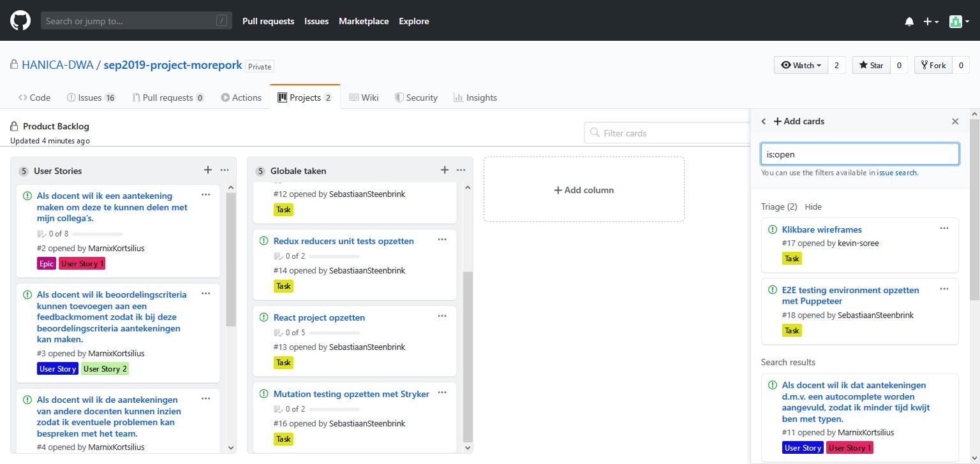980x464 pixels.
Task: Open the Watch dropdown
Action: (800, 64)
